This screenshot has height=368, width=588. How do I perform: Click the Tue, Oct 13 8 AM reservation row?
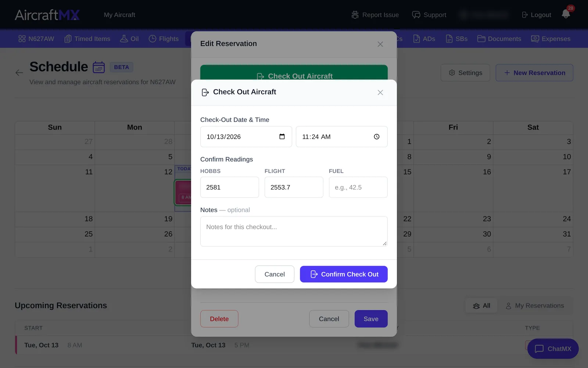pyautogui.click(x=294, y=345)
